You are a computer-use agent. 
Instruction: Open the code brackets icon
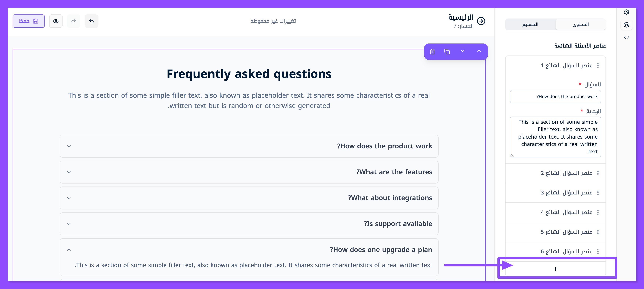tap(626, 38)
